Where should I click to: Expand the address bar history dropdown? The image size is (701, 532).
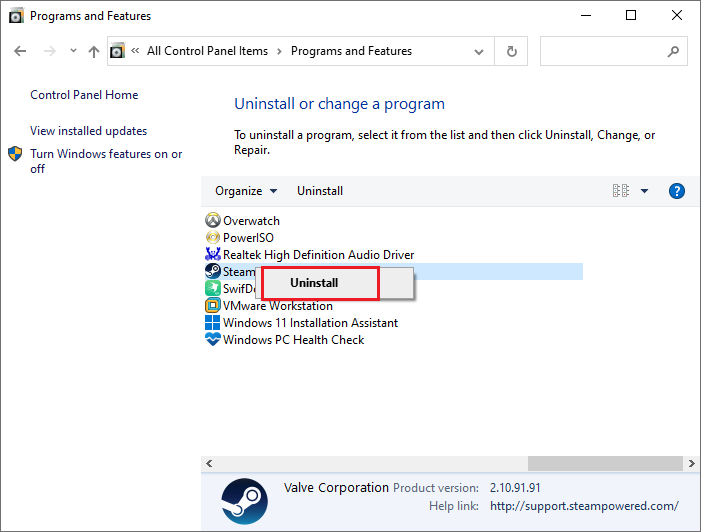pos(479,52)
